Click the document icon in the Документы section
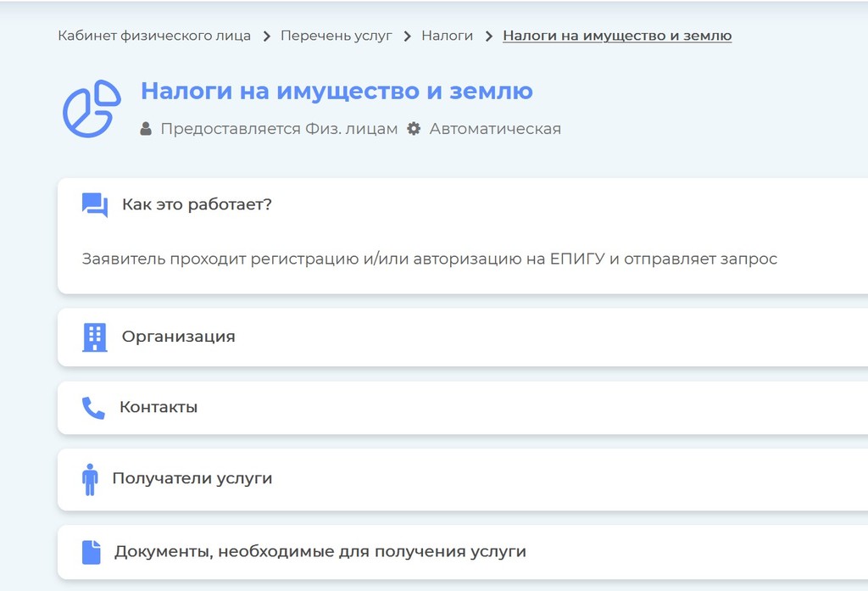 (x=93, y=550)
